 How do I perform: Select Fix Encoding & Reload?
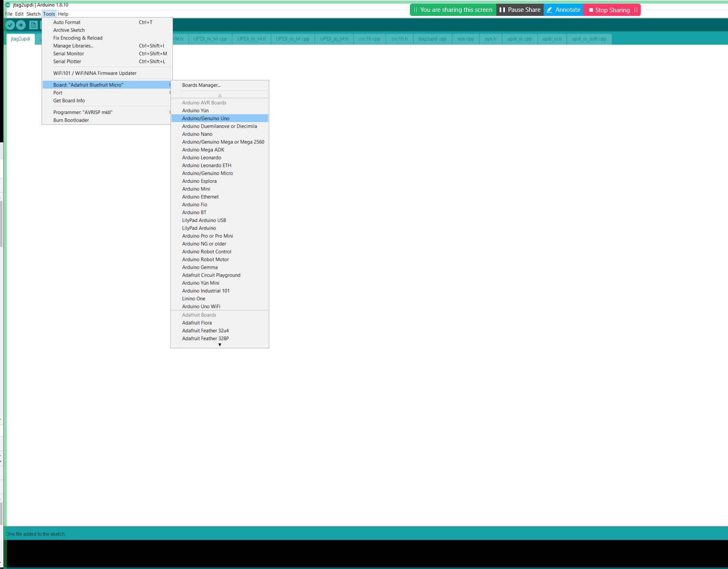coord(107,38)
